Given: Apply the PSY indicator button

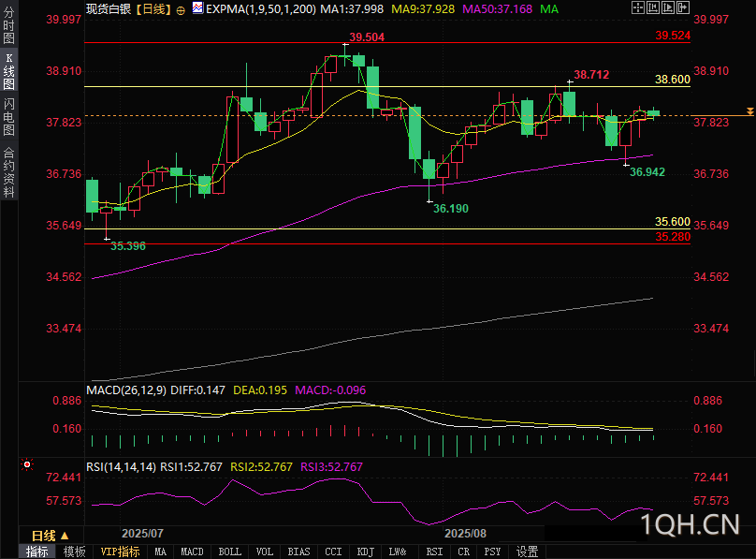Looking at the screenshot, I should point(492,552).
